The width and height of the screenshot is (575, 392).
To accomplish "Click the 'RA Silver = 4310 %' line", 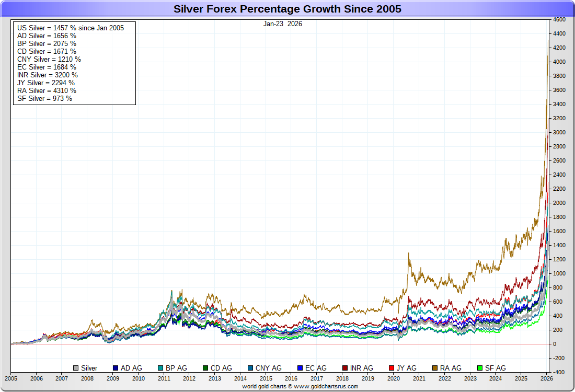I will (47, 90).
